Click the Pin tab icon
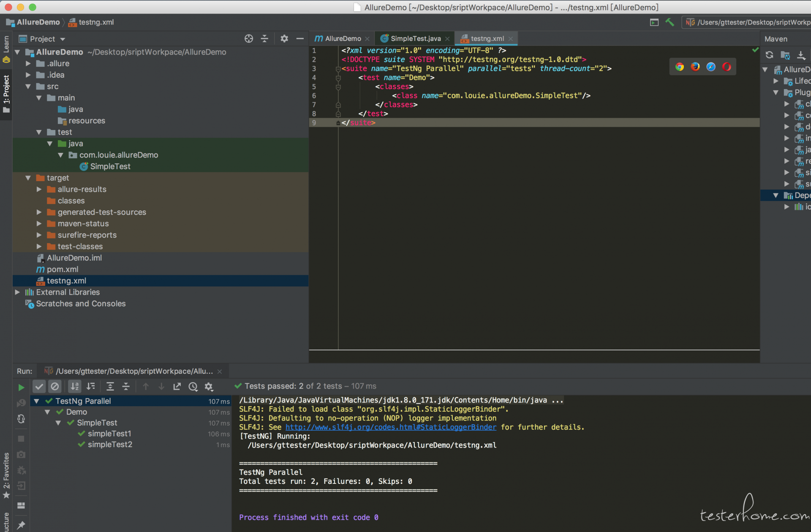811x532 pixels. click(x=21, y=525)
